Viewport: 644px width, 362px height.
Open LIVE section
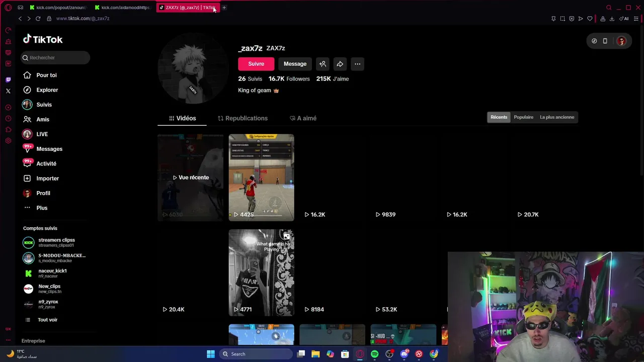(42, 134)
